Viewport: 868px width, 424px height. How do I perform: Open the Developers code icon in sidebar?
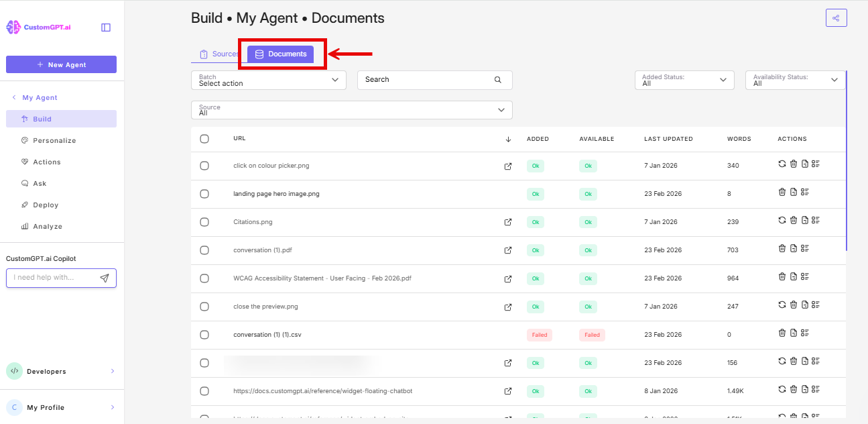click(14, 370)
